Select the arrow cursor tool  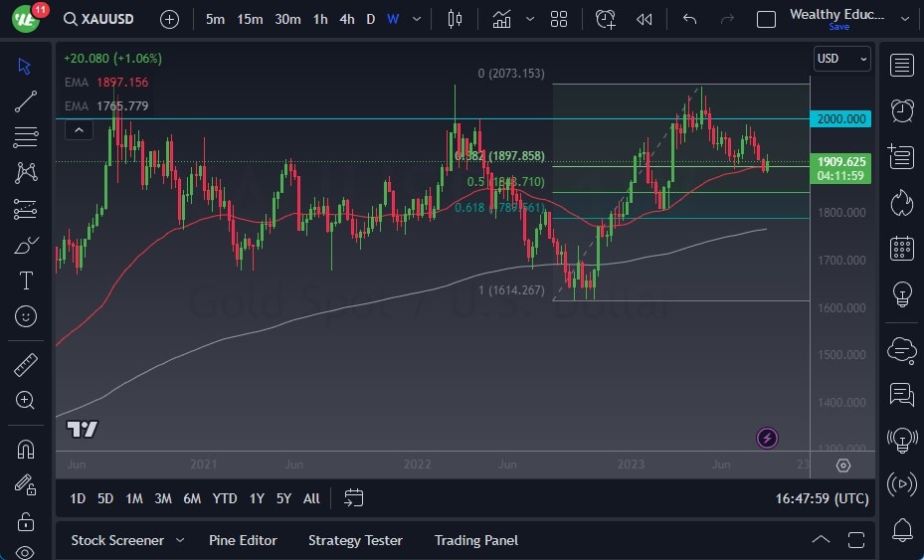tap(25, 66)
